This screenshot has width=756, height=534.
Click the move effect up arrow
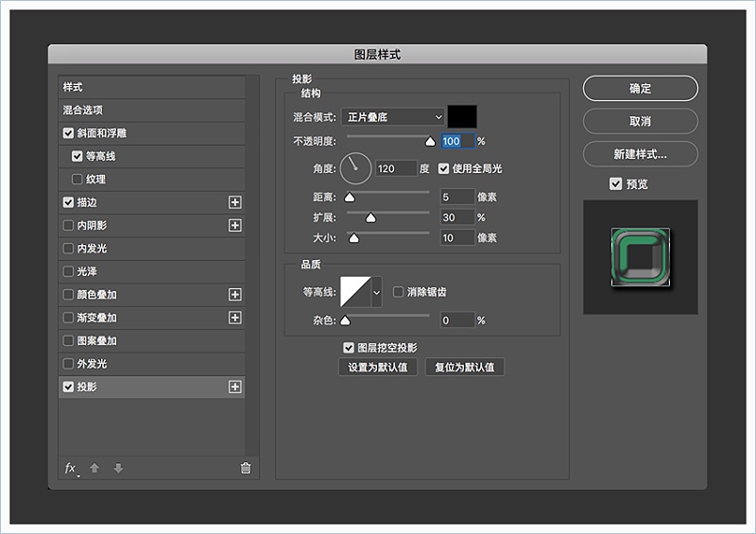coord(94,468)
